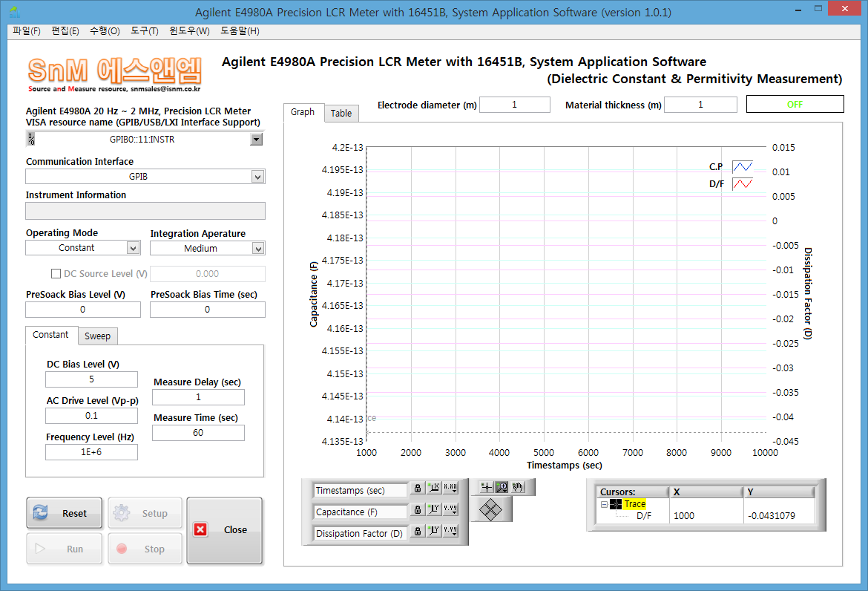Toggle autoscale lock for Dissipation Factor axis
Screen dimensions: 868x591
click(x=418, y=531)
